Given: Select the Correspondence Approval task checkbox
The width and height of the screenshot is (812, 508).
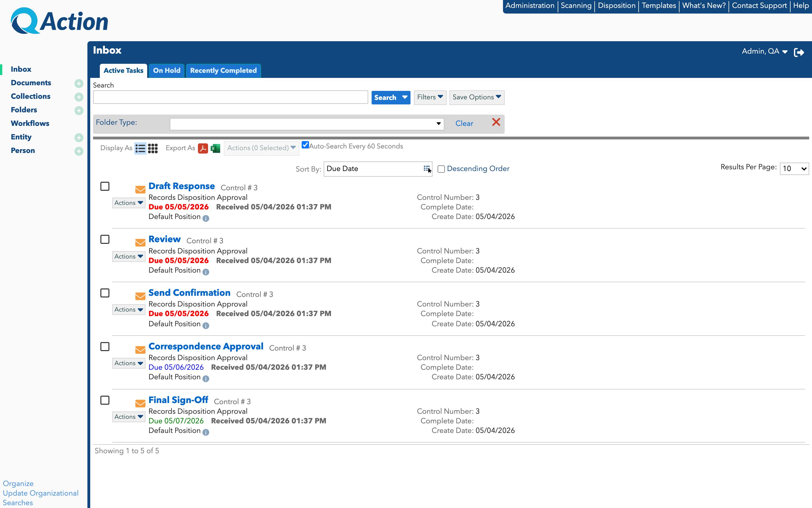Looking at the screenshot, I should pyautogui.click(x=105, y=346).
